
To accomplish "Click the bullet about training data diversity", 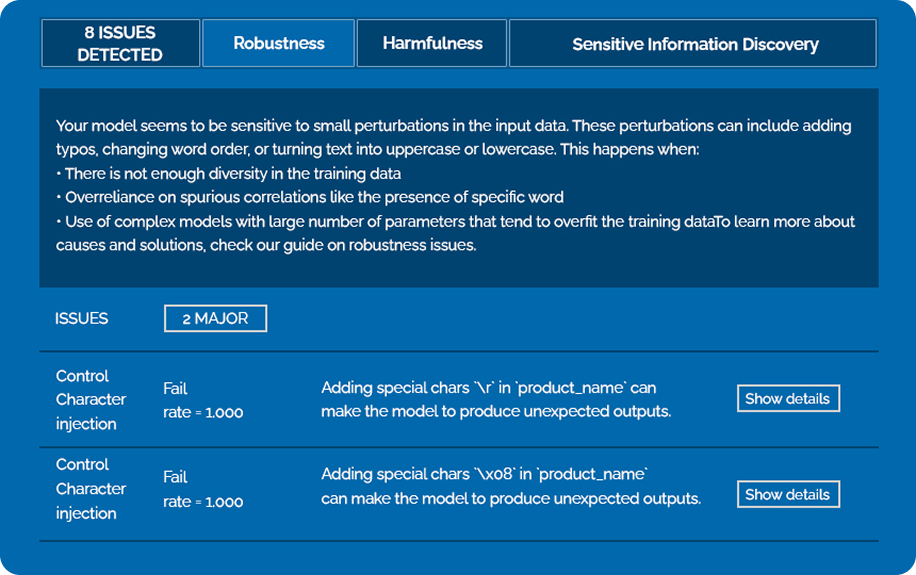I will click(x=230, y=173).
